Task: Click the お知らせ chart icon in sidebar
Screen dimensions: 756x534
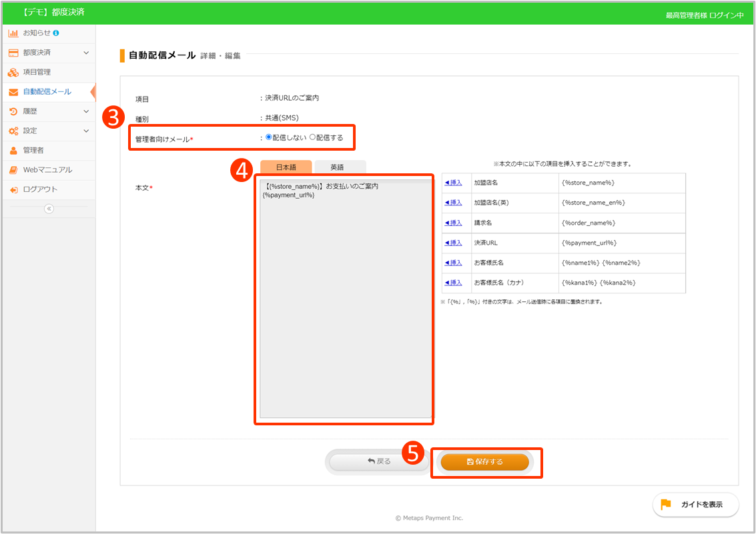Action: tap(13, 33)
